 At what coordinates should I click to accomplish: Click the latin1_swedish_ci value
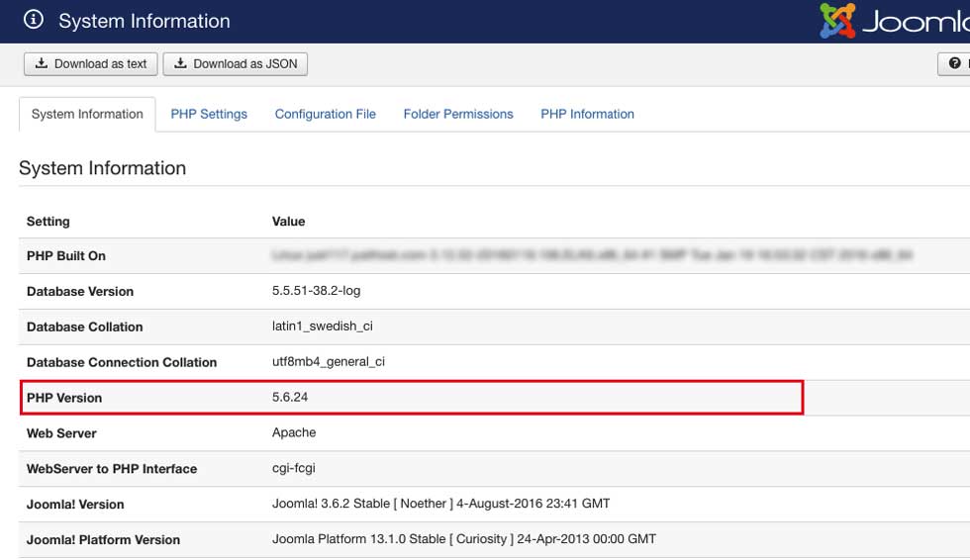[x=323, y=327]
